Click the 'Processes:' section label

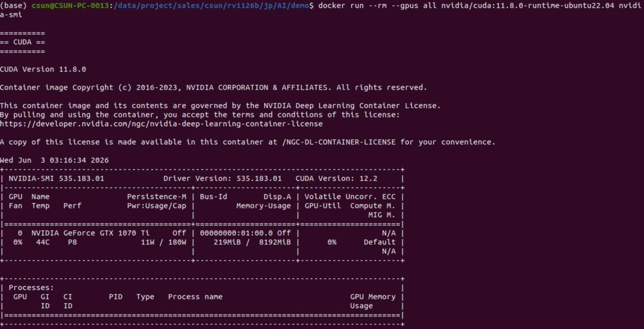click(x=31, y=288)
